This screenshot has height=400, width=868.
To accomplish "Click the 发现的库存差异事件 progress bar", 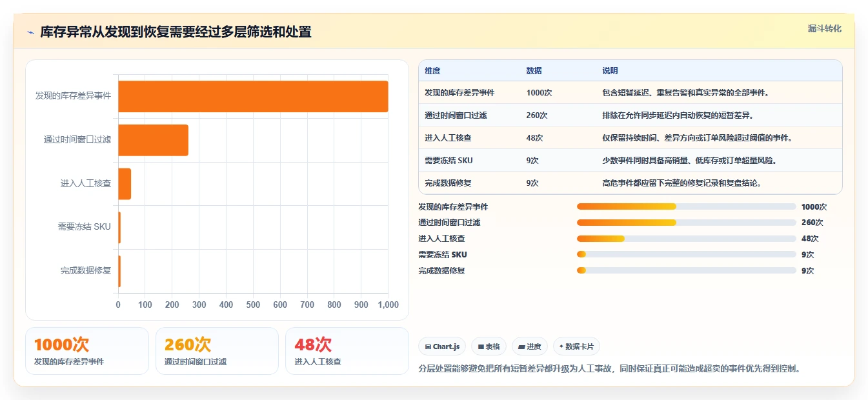I will tap(687, 206).
